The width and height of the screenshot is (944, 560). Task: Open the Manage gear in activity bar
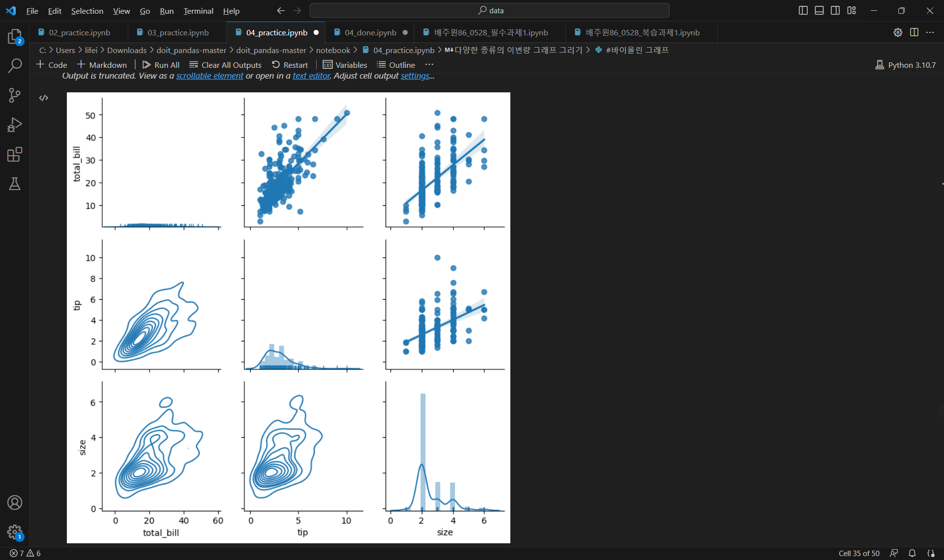tap(15, 532)
